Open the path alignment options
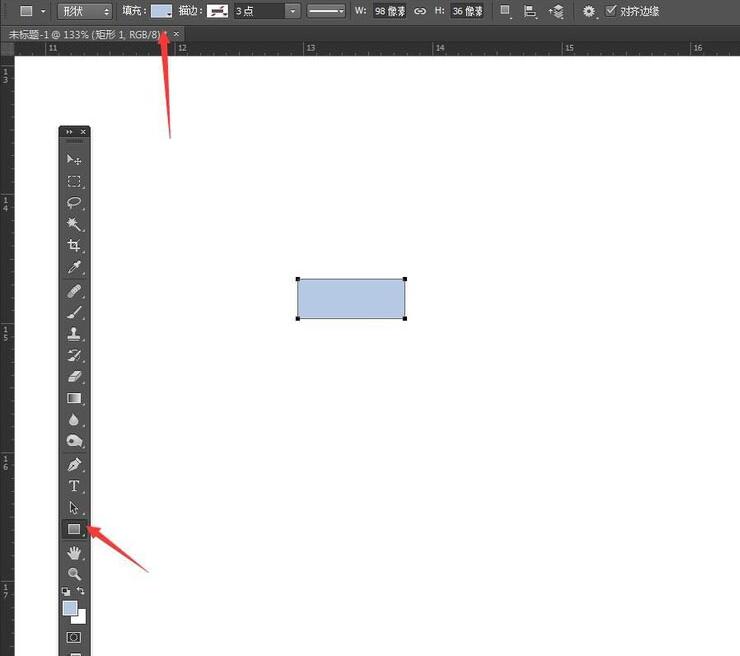The width and height of the screenshot is (740, 656). click(x=530, y=11)
